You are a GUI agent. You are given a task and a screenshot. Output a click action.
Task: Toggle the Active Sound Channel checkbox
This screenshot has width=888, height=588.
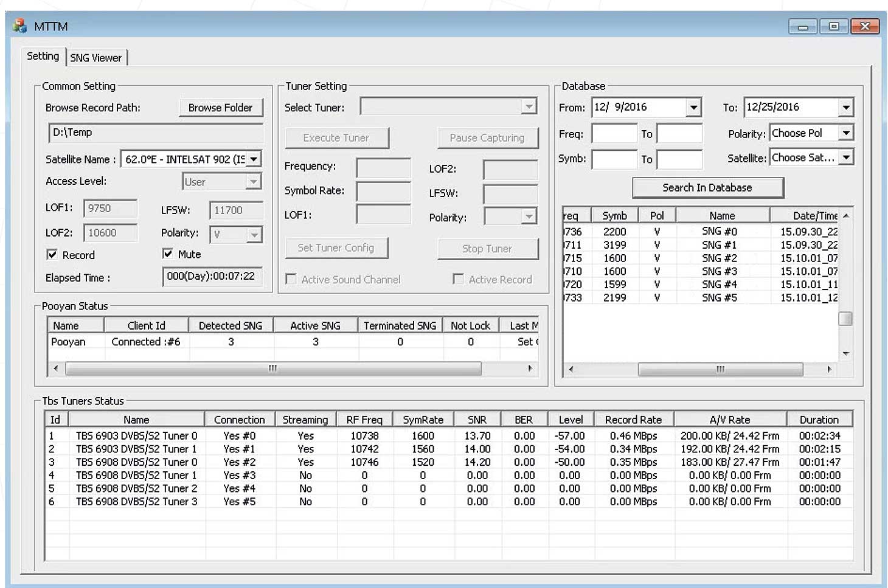coord(291,279)
